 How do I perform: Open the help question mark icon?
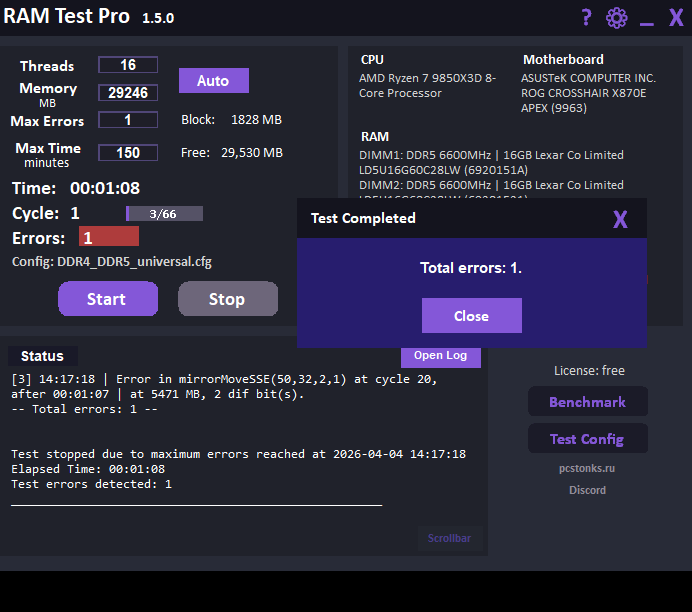(586, 18)
